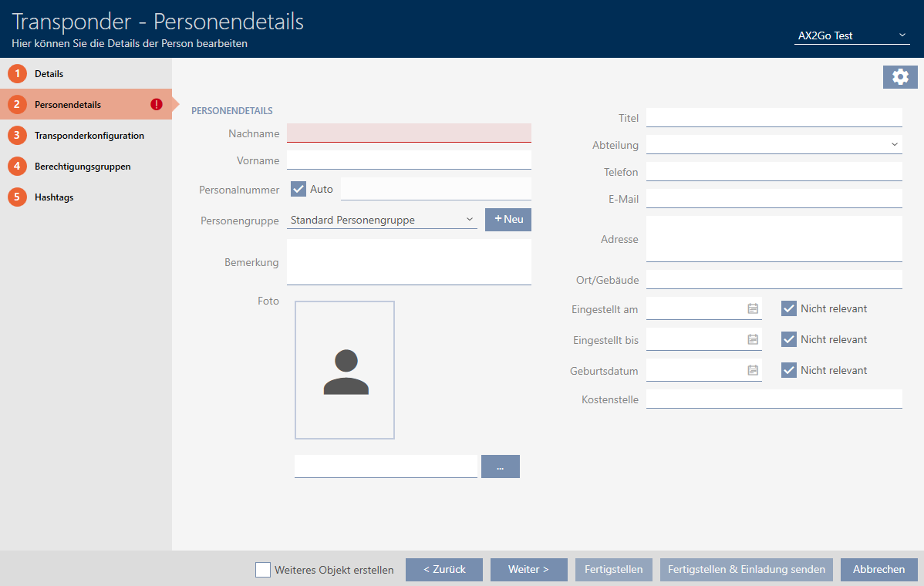Viewport: 924px width, 586px height.
Task: Uncheck the Auto Personalnummer checkbox
Action: pos(298,189)
